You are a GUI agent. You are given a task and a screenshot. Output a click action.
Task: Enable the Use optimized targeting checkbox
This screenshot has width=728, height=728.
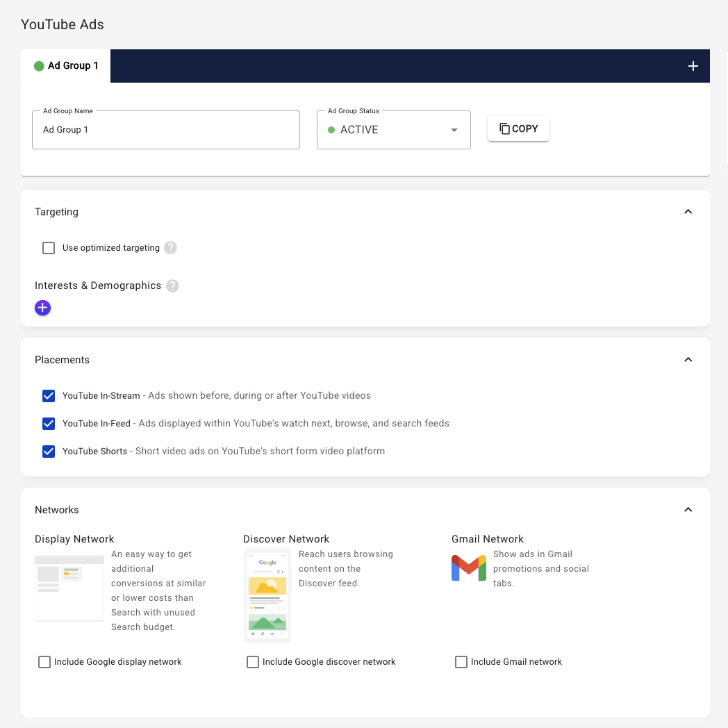(49, 248)
